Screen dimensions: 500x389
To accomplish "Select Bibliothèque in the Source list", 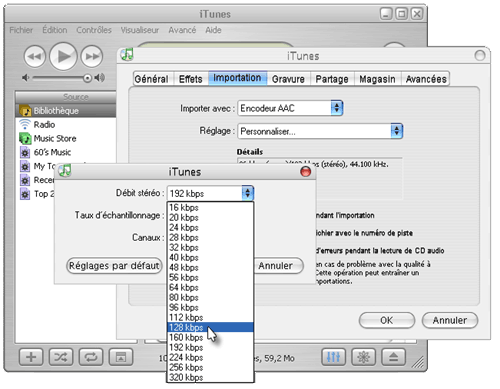I will [x=66, y=111].
